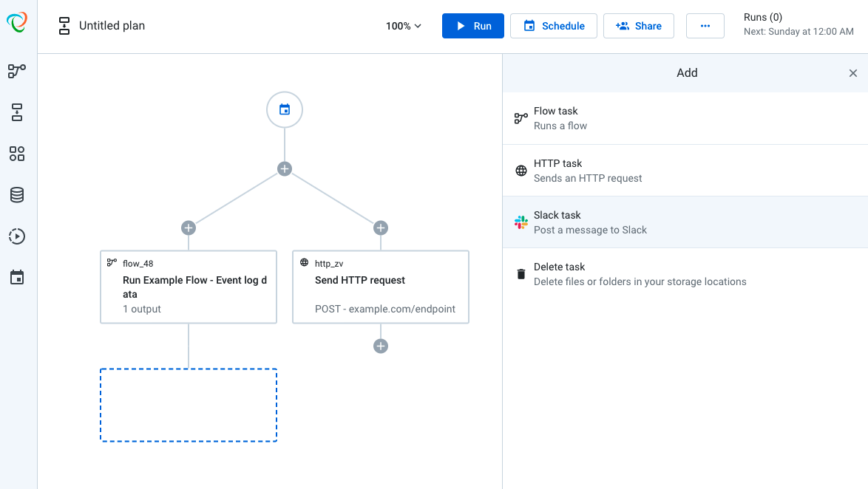Image resolution: width=868 pixels, height=489 pixels.
Task: Add an HTTP task from the Add panel
Action: (686, 170)
